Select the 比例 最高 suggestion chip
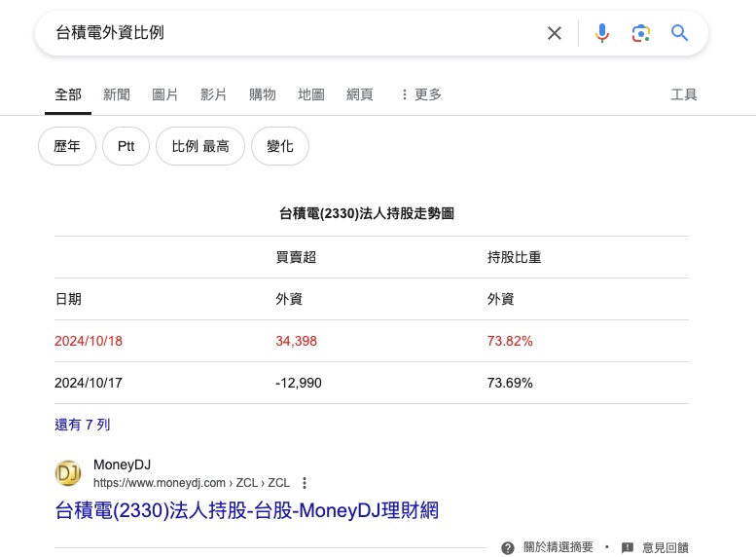The image size is (756, 557). (x=200, y=146)
